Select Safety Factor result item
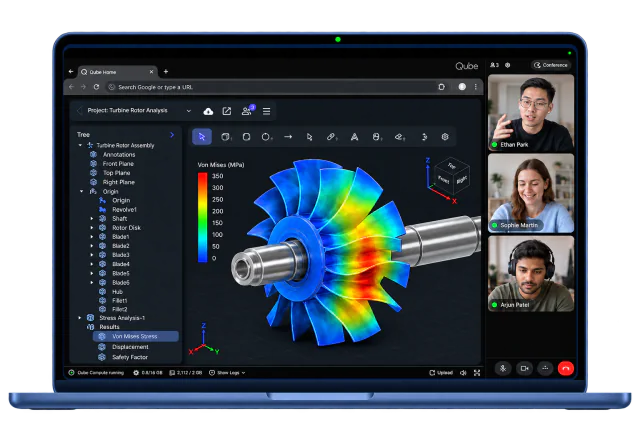640x427 pixels. coord(130,357)
